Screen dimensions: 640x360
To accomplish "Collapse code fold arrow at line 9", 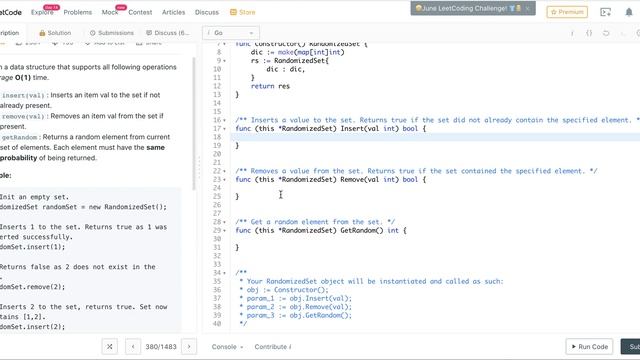I will 224,61.
